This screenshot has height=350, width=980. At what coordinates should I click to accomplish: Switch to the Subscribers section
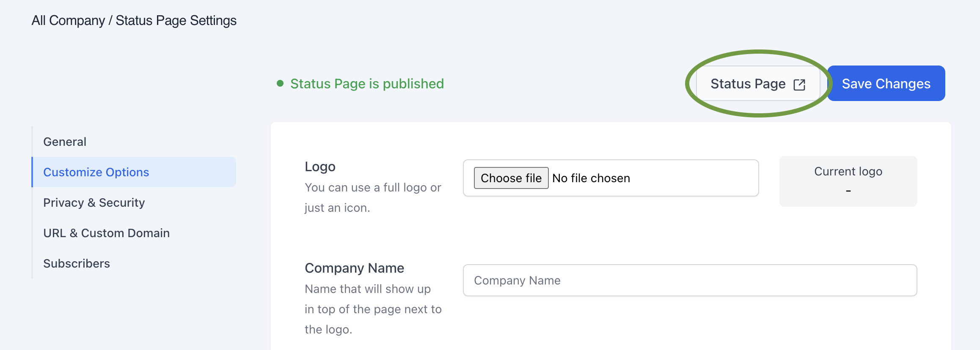pyautogui.click(x=77, y=263)
